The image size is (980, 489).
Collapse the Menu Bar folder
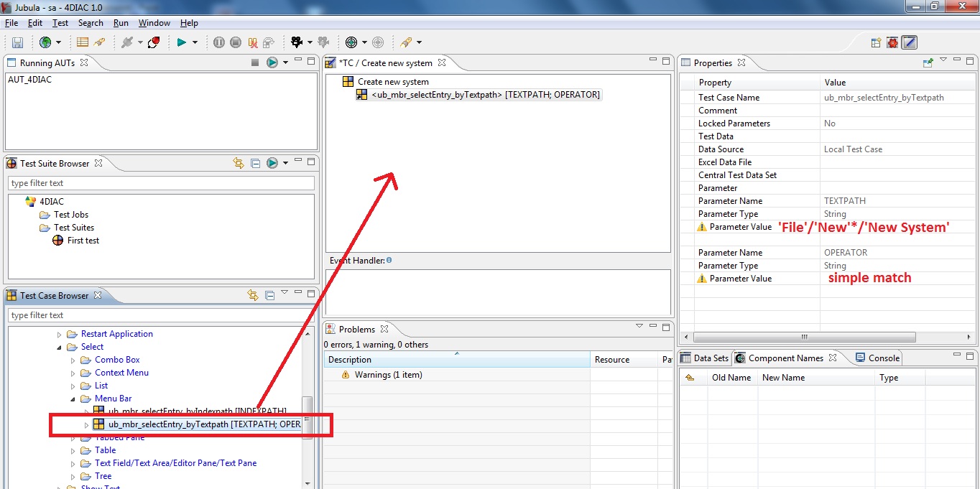[73, 399]
